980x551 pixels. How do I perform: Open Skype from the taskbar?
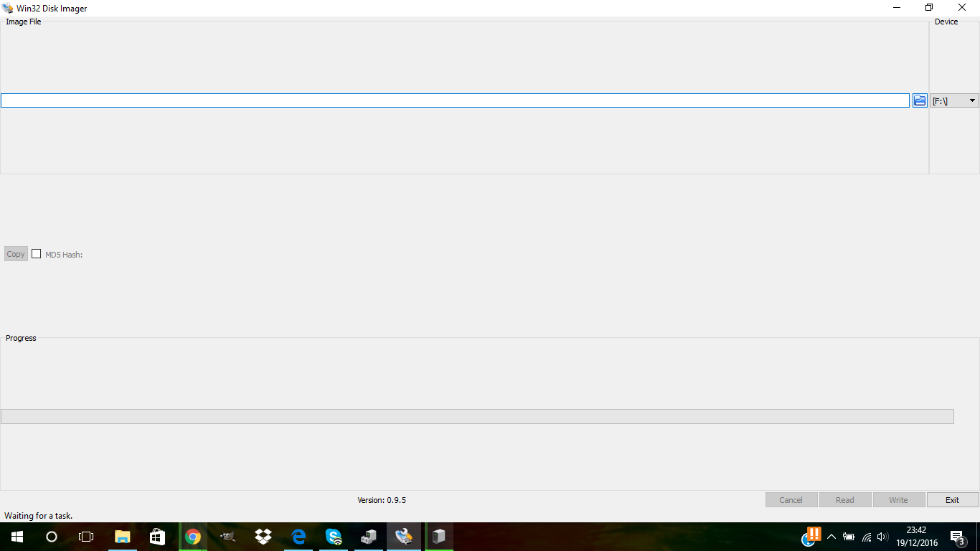(x=334, y=537)
